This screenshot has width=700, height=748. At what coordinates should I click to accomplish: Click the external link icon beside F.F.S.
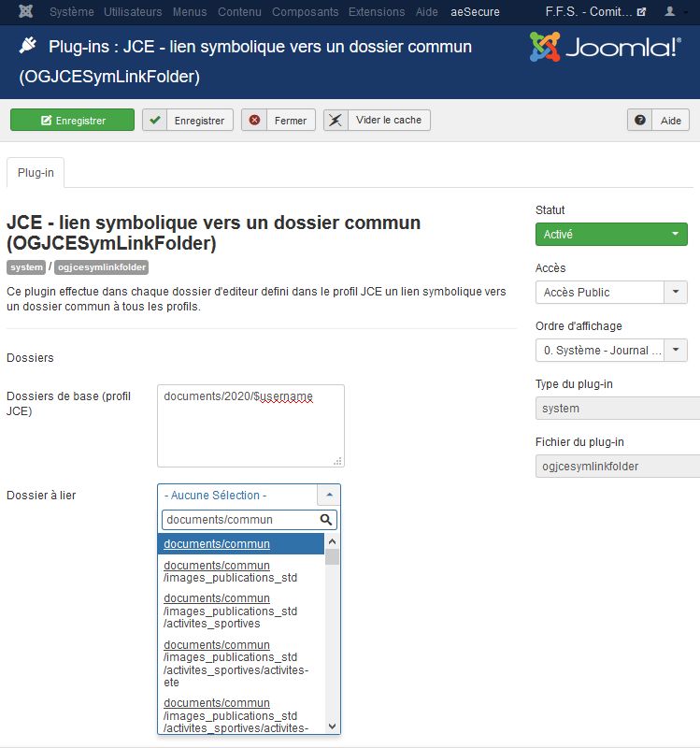[641, 12]
